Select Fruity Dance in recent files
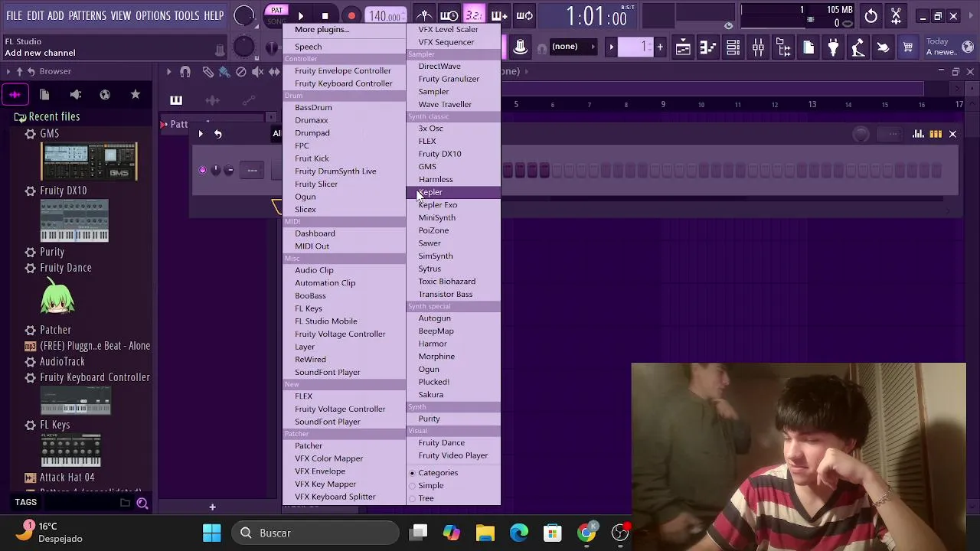 (65, 268)
